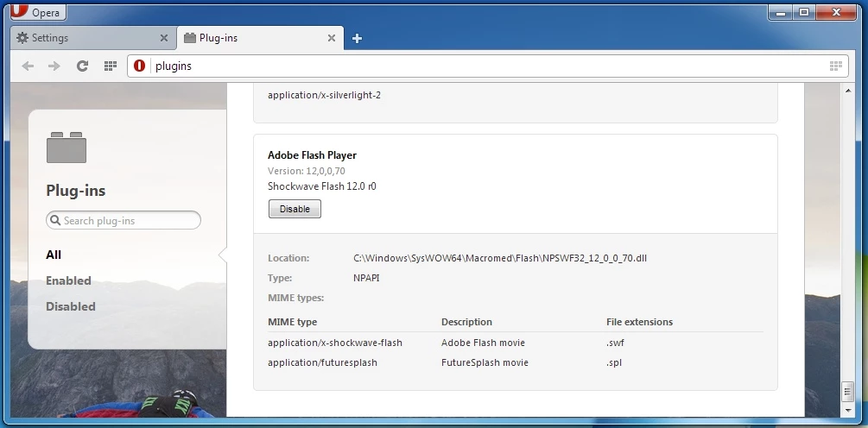The height and width of the screenshot is (428, 868).
Task: Click application/futuresplash MIME type
Action: [x=323, y=362]
